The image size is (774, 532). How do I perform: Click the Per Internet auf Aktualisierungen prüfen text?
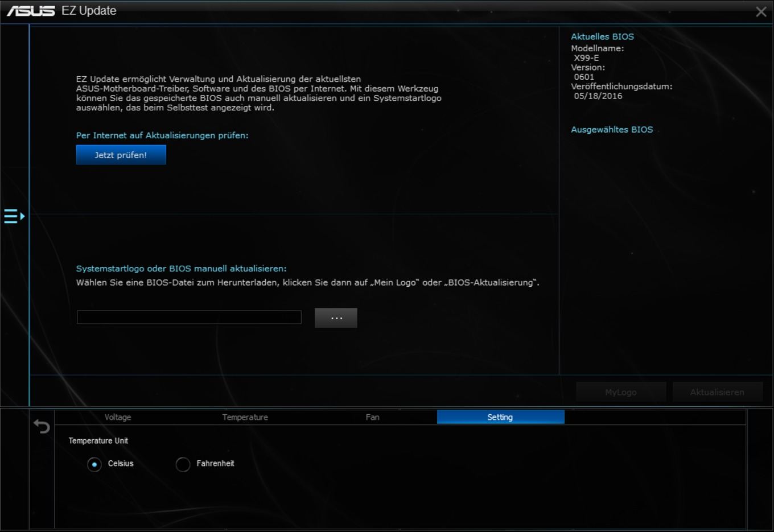[162, 135]
